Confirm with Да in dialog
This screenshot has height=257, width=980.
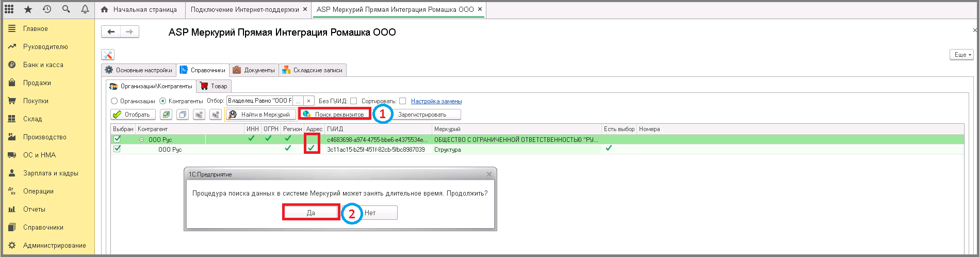(x=311, y=213)
